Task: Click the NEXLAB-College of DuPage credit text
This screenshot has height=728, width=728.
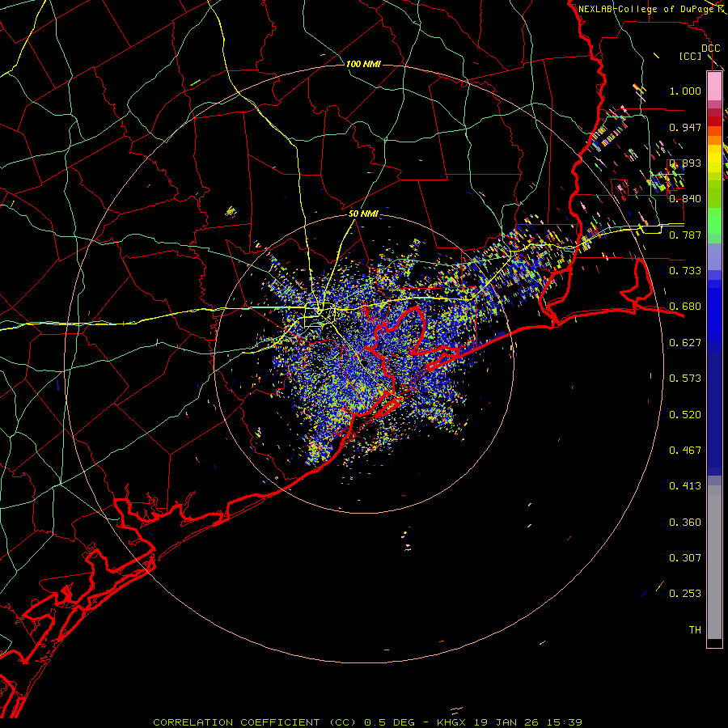Action: coord(645,9)
